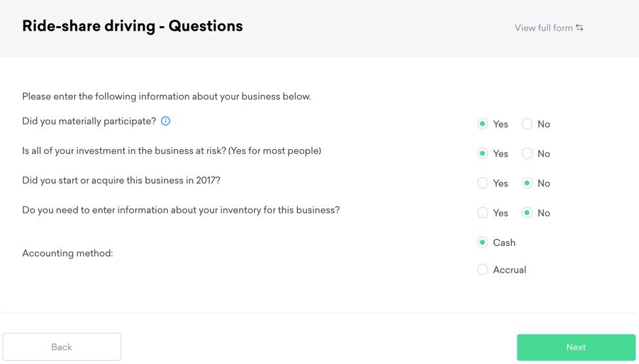Select Yes for materially participate question
639x364 pixels.
(483, 124)
